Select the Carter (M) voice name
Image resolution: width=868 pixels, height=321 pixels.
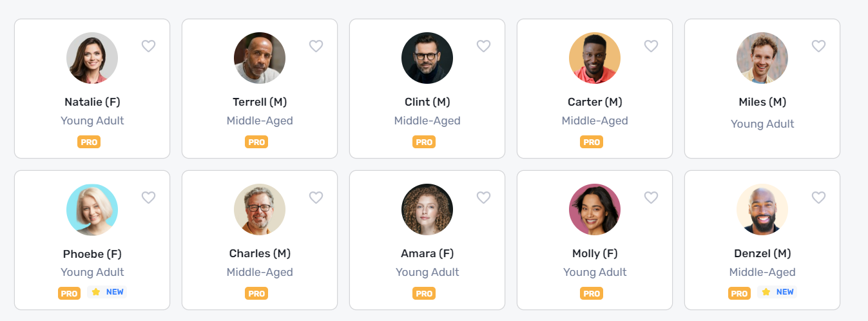(595, 102)
